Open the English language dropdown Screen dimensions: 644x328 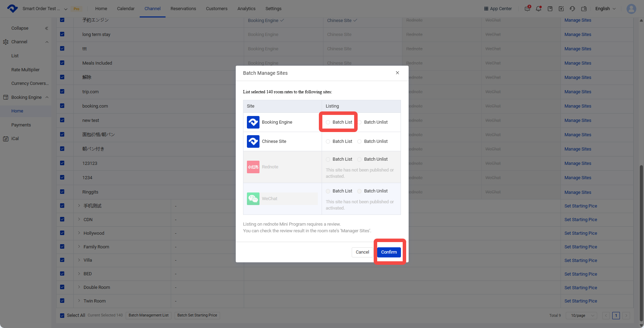[x=606, y=9]
